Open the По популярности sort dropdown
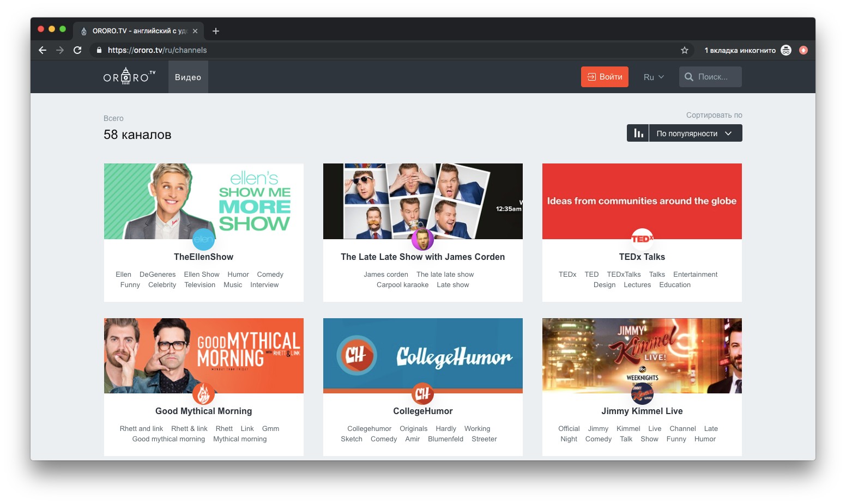846x504 pixels. pyautogui.click(x=695, y=133)
